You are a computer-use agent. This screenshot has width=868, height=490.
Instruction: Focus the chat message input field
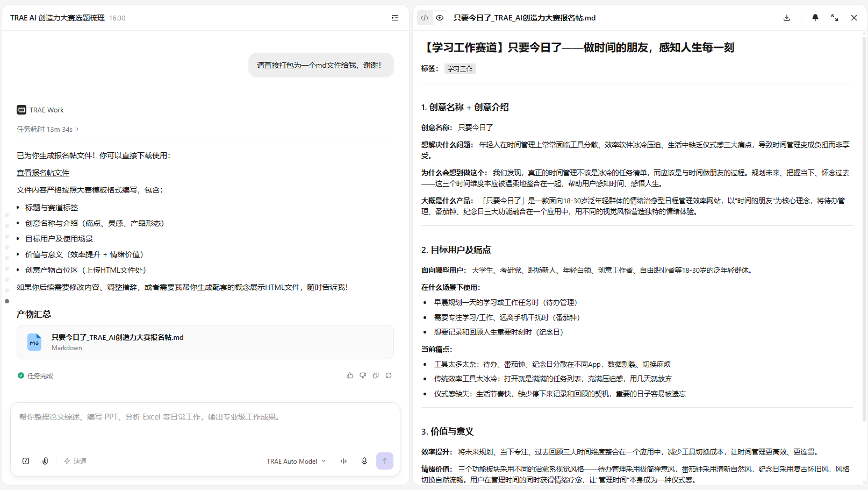[x=205, y=417]
